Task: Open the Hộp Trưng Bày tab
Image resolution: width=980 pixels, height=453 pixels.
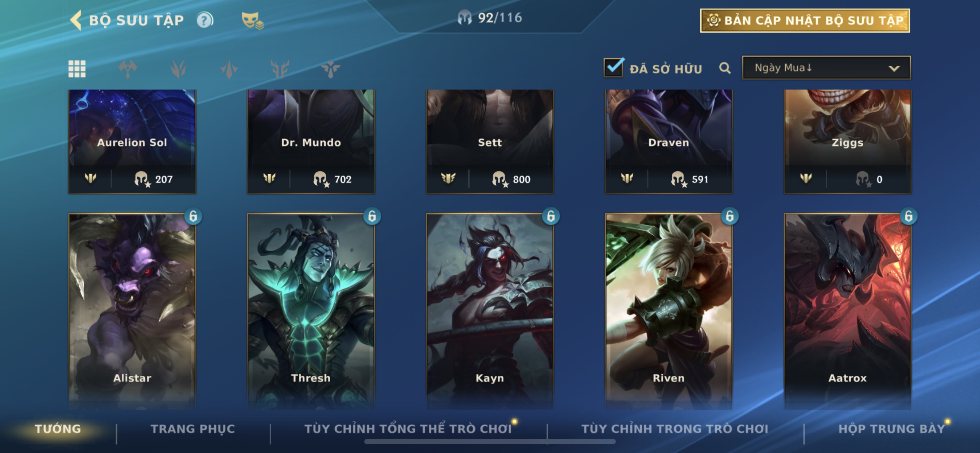Action: click(891, 429)
